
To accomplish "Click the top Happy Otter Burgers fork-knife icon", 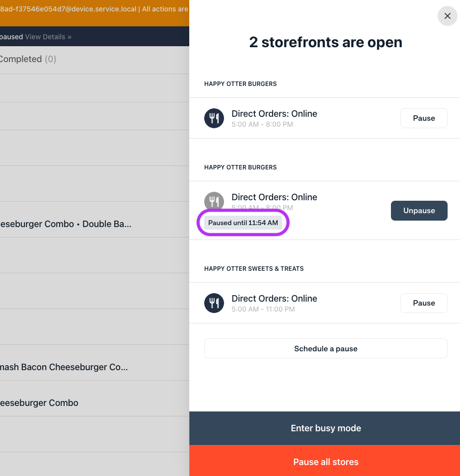I will 214,118.
